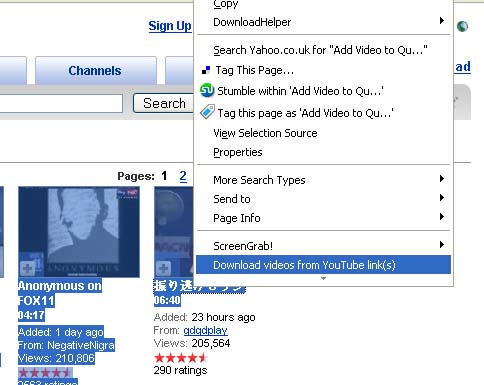The image size is (484, 385).
Task: Open the Anonymous on FOX11 video thumbnail
Action: coord(79,232)
